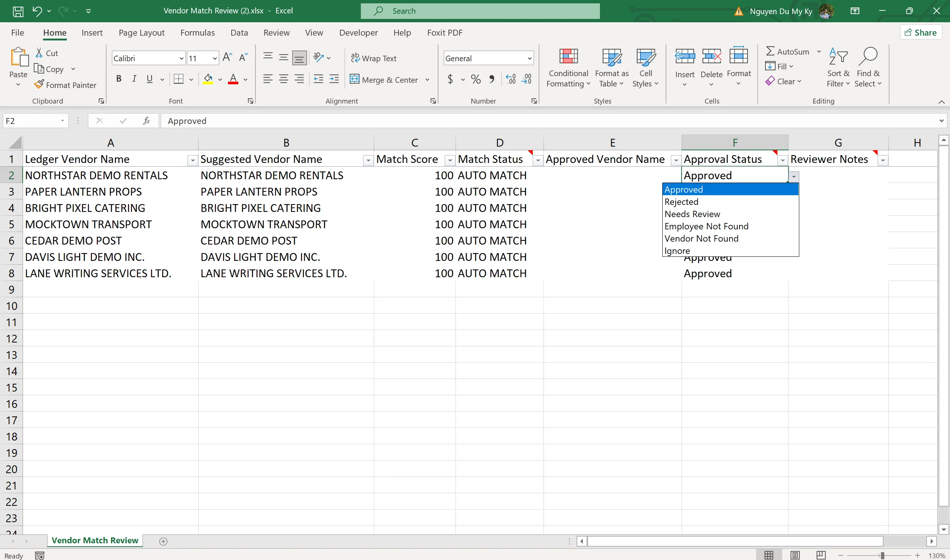This screenshot has height=560, width=950.
Task: Apply the Borders icon
Action: pos(179,79)
